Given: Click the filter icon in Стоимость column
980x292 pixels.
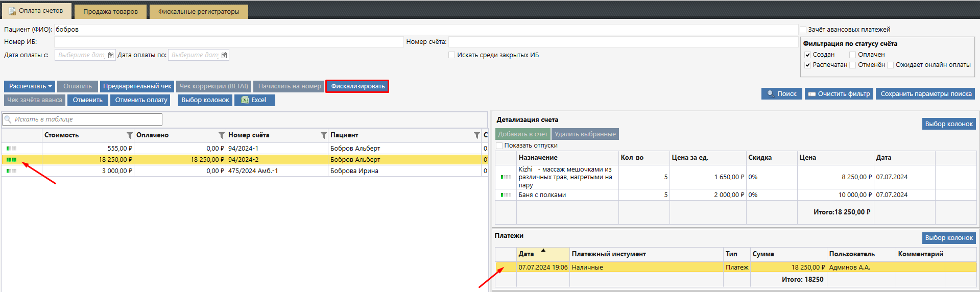Looking at the screenshot, I should click(x=129, y=135).
